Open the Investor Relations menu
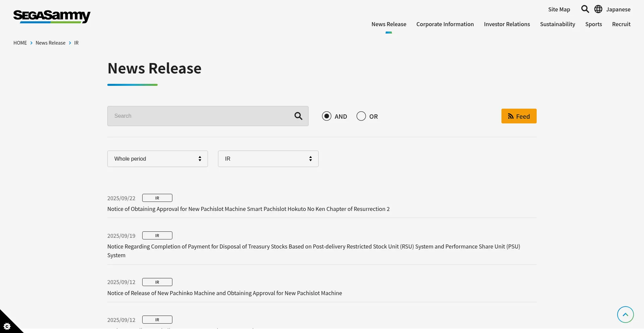644x333 pixels. point(507,24)
